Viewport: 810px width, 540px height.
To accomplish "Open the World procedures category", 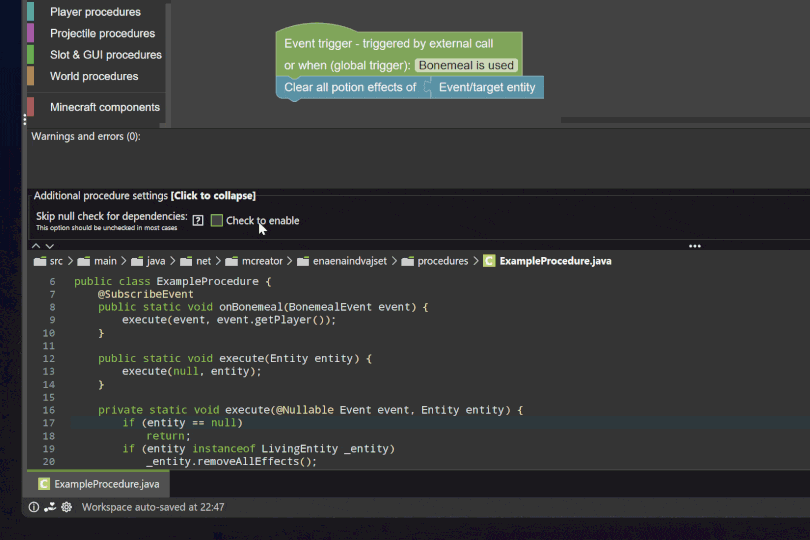I will [94, 76].
